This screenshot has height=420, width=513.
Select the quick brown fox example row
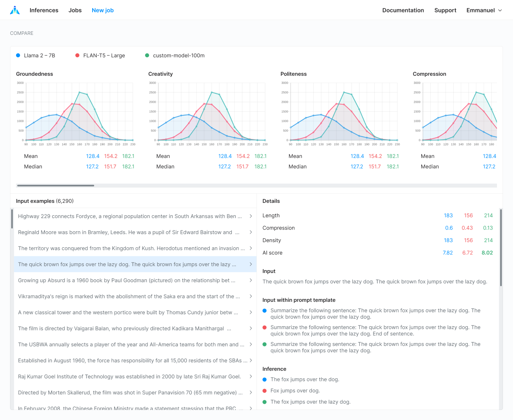point(135,264)
